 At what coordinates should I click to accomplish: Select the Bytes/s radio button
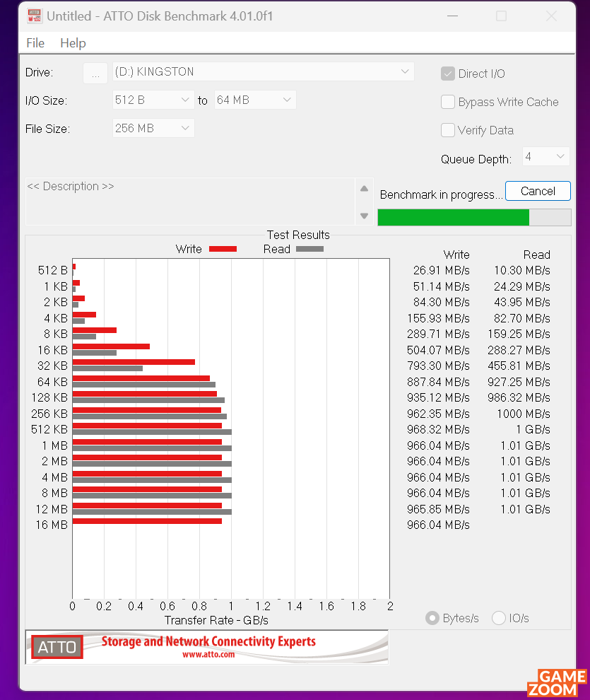[432, 618]
